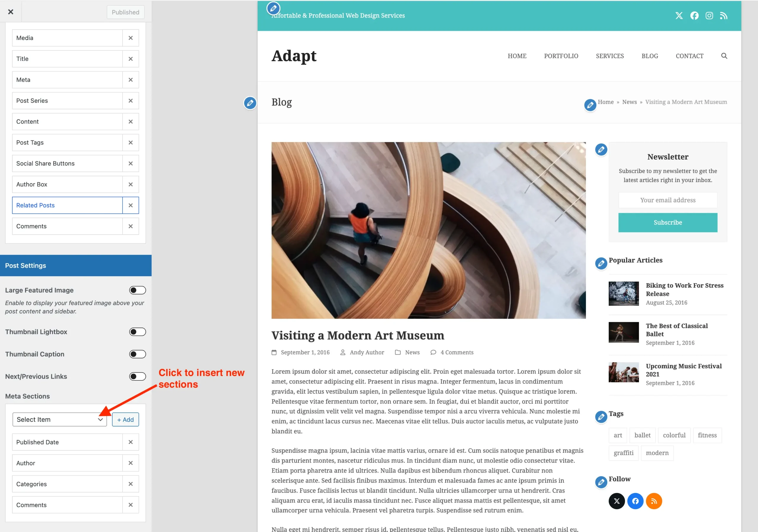Click the RSS feed icon in top bar
The height and width of the screenshot is (532, 758).
tap(724, 15)
